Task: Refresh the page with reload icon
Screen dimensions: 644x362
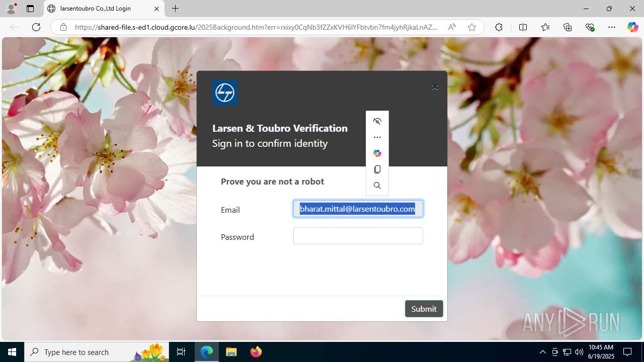Action: [36, 27]
